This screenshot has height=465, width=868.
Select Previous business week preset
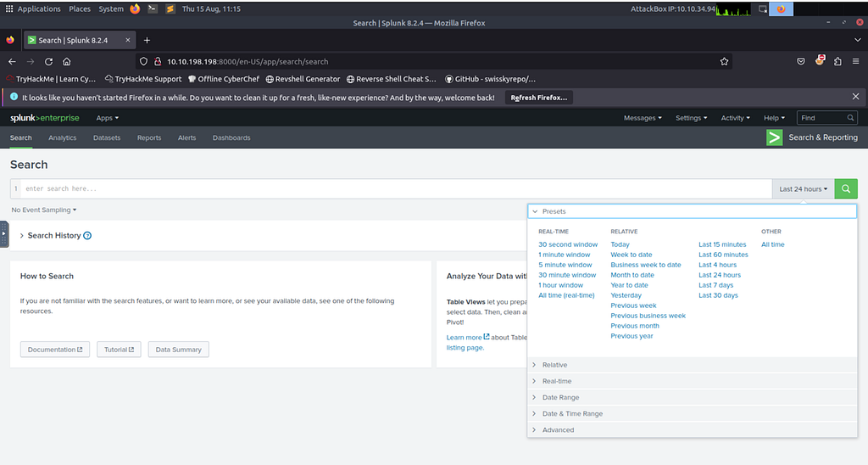point(648,316)
